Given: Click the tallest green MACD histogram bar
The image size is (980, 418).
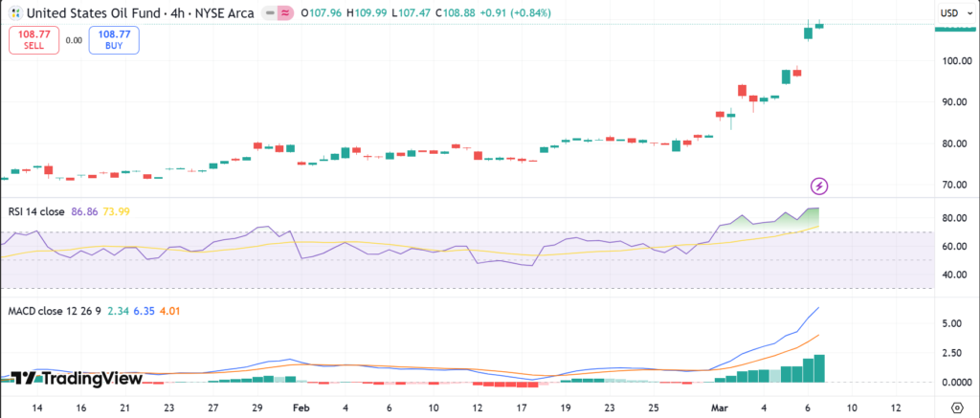Looking at the screenshot, I should point(818,368).
